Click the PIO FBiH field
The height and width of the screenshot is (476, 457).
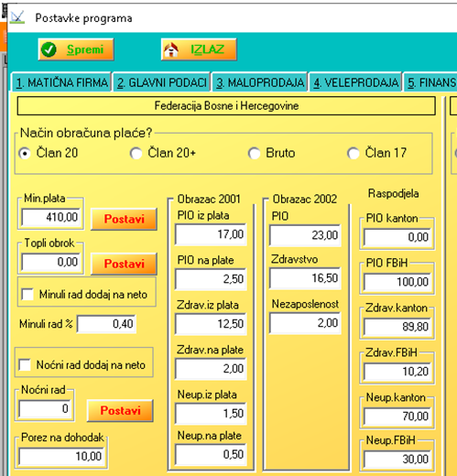click(x=397, y=282)
